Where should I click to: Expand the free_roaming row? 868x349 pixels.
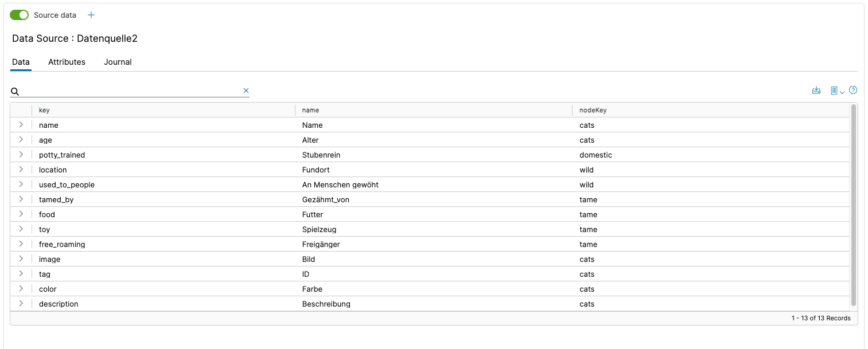click(21, 244)
